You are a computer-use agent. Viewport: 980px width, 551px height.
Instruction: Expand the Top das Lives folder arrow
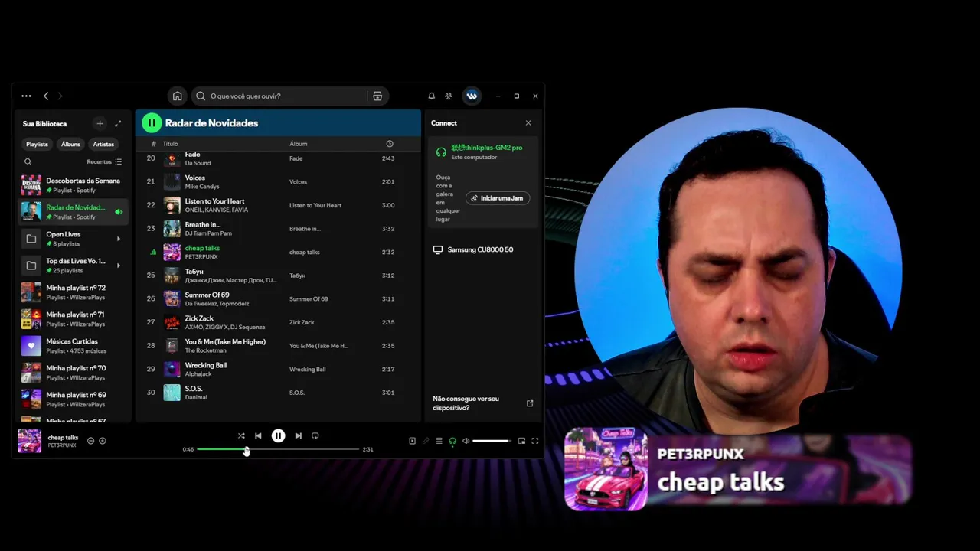tap(118, 266)
